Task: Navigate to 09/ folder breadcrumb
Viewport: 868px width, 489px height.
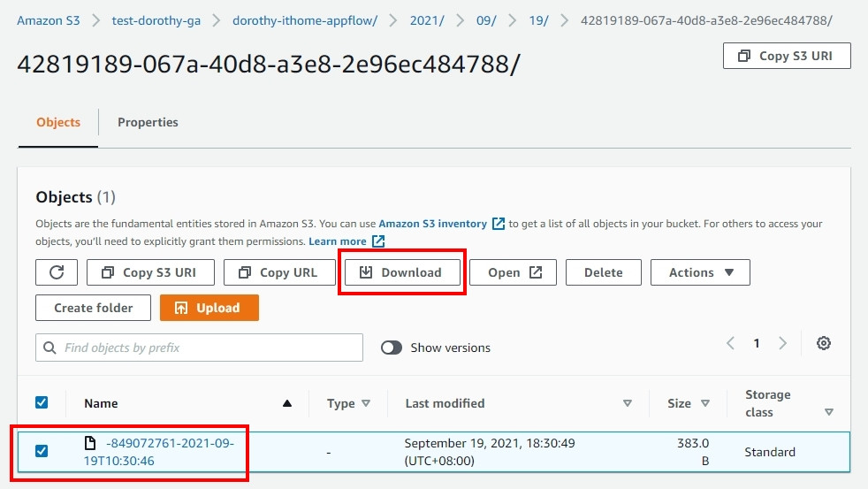Action: pyautogui.click(x=486, y=21)
